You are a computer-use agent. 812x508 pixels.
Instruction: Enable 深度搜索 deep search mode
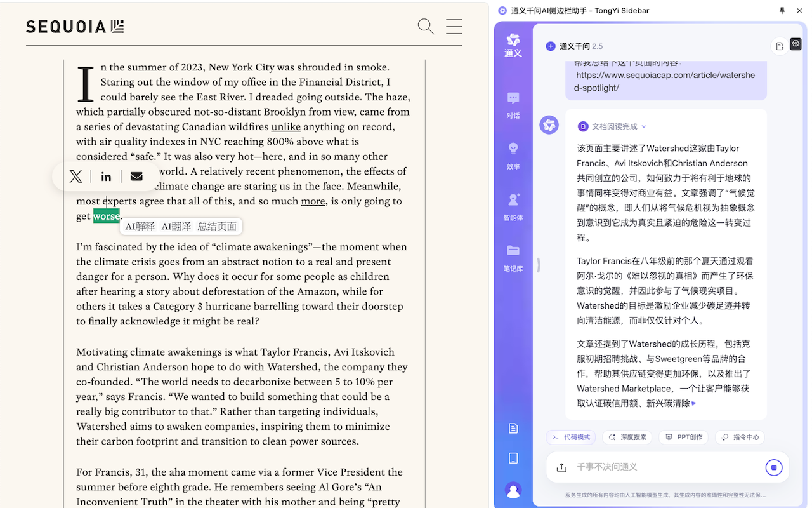tap(627, 437)
